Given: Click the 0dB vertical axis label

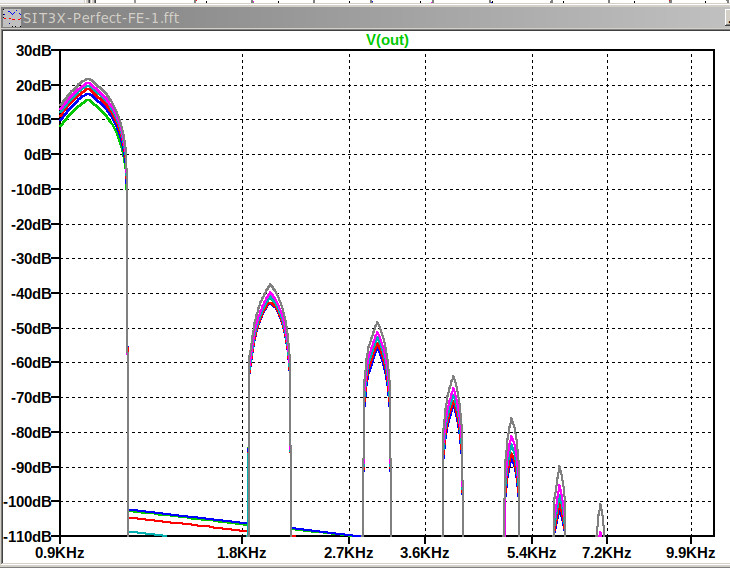Looking at the screenshot, I should (x=37, y=155).
